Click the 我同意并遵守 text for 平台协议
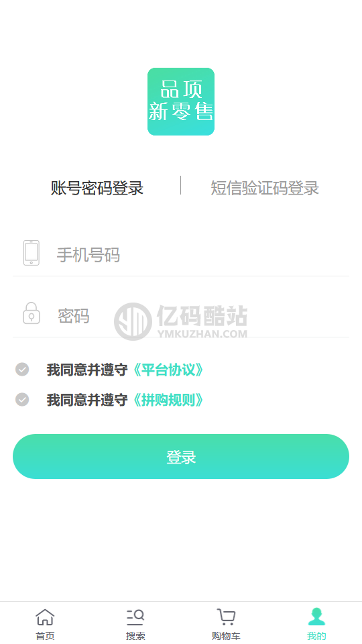This screenshot has height=644, width=362. tap(87, 370)
